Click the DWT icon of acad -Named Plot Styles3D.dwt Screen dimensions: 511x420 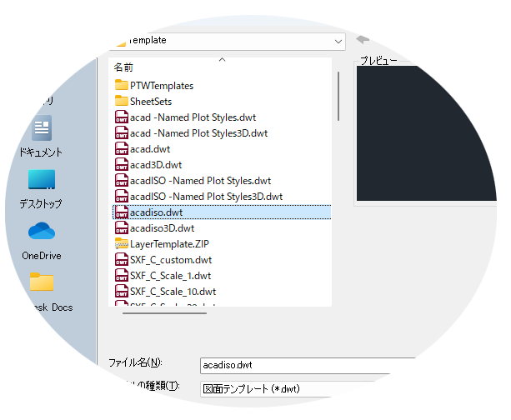pos(121,133)
